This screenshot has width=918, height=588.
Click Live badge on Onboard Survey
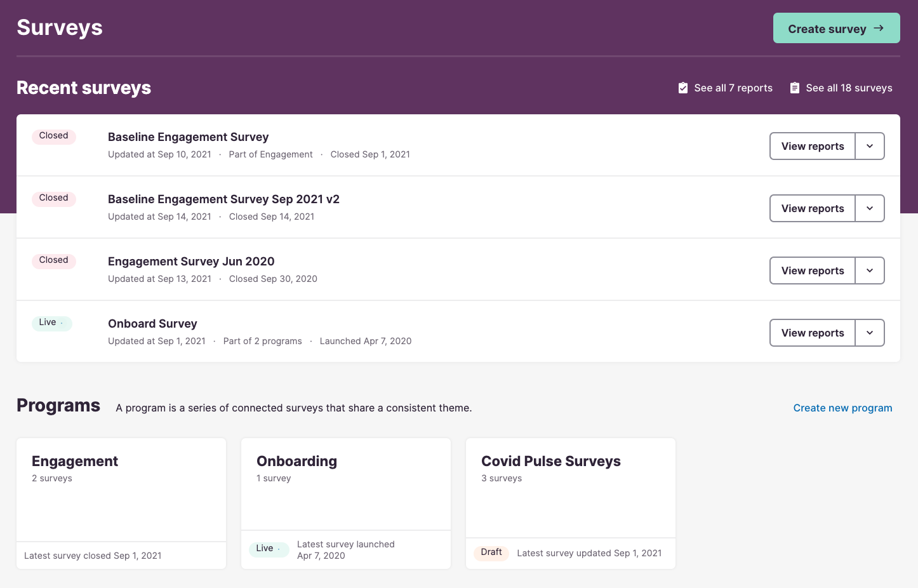tap(52, 323)
